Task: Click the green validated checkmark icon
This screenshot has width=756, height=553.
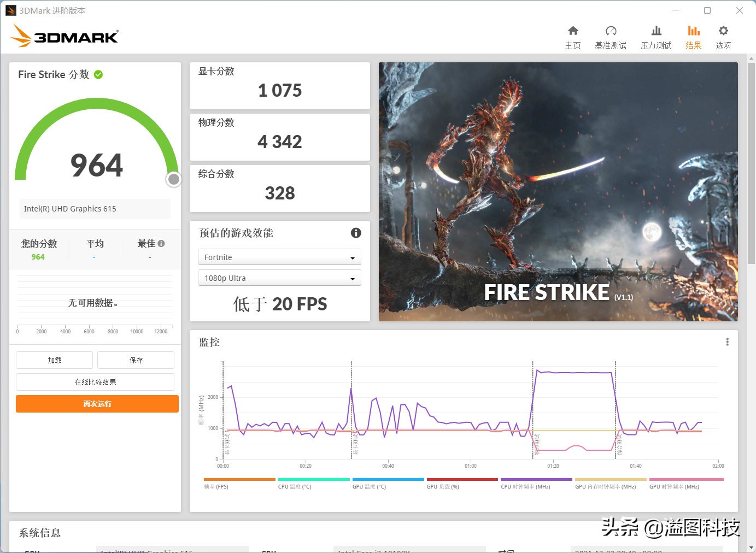Action: 98,74
